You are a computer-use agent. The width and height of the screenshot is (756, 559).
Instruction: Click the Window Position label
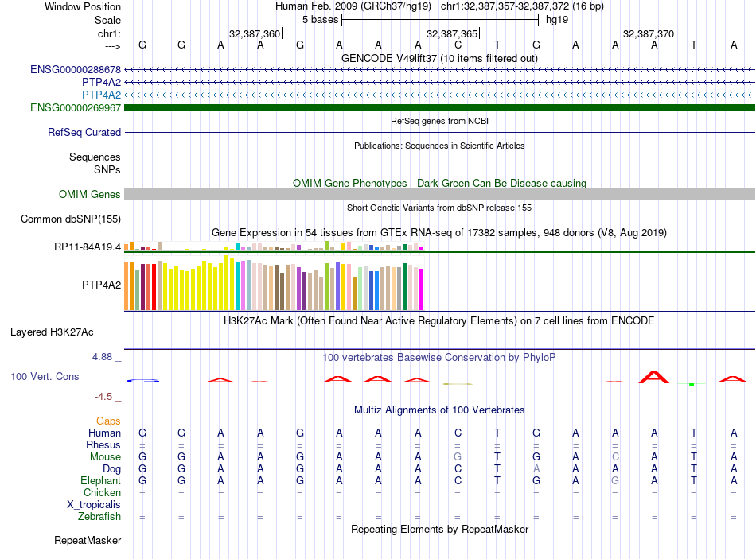[x=83, y=6]
